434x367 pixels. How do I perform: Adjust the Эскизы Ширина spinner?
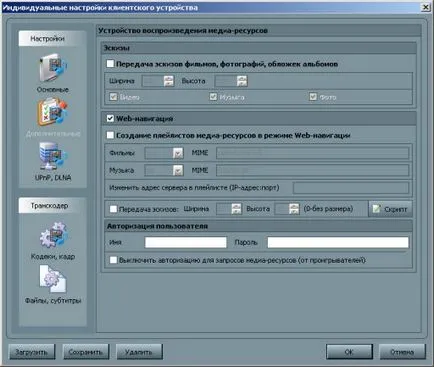click(169, 81)
